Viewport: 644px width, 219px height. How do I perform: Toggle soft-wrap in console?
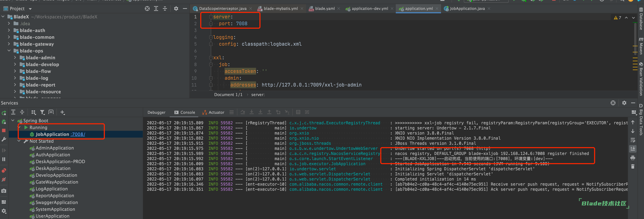pyautogui.click(x=633, y=140)
